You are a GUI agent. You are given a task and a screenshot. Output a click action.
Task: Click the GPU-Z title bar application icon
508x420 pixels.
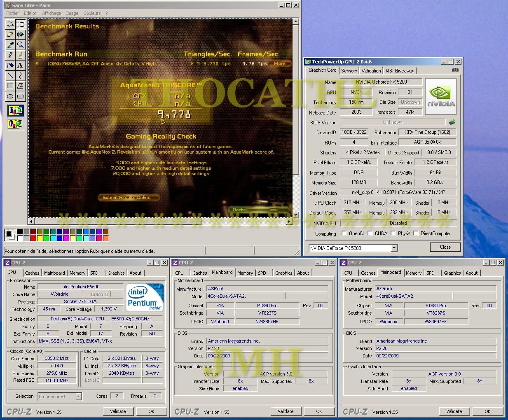[308, 62]
